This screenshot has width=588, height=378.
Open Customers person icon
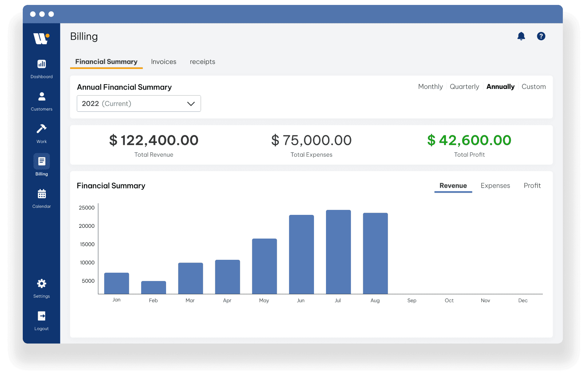point(42,97)
